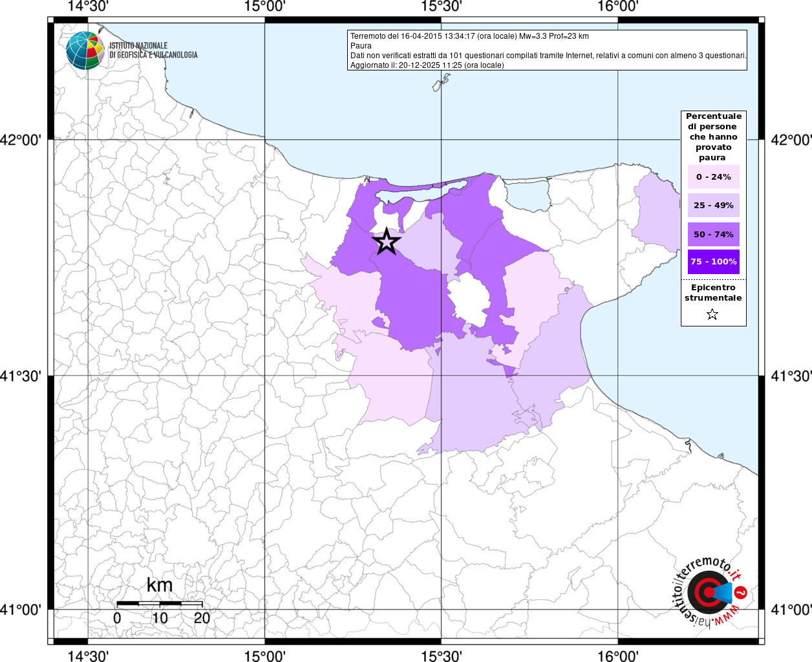Click the bottom axis label 15°30'
Viewport: 812px width, 662px height.
click(442, 656)
